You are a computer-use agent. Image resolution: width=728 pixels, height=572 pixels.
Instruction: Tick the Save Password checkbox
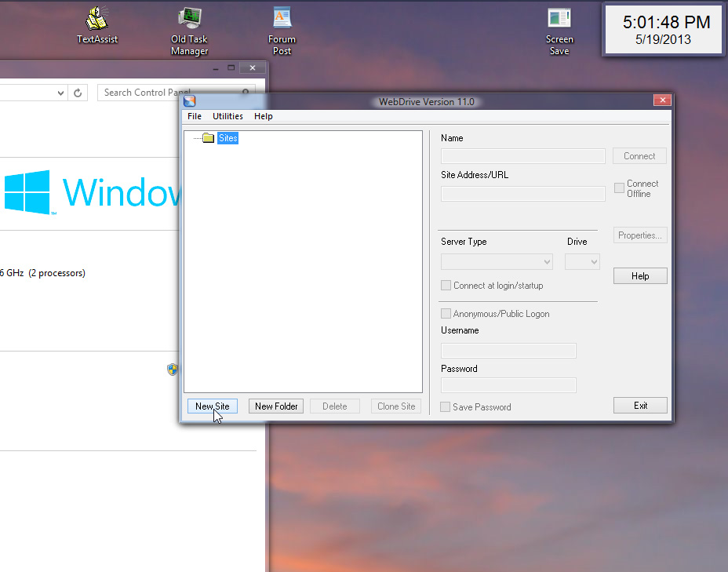[x=445, y=406]
